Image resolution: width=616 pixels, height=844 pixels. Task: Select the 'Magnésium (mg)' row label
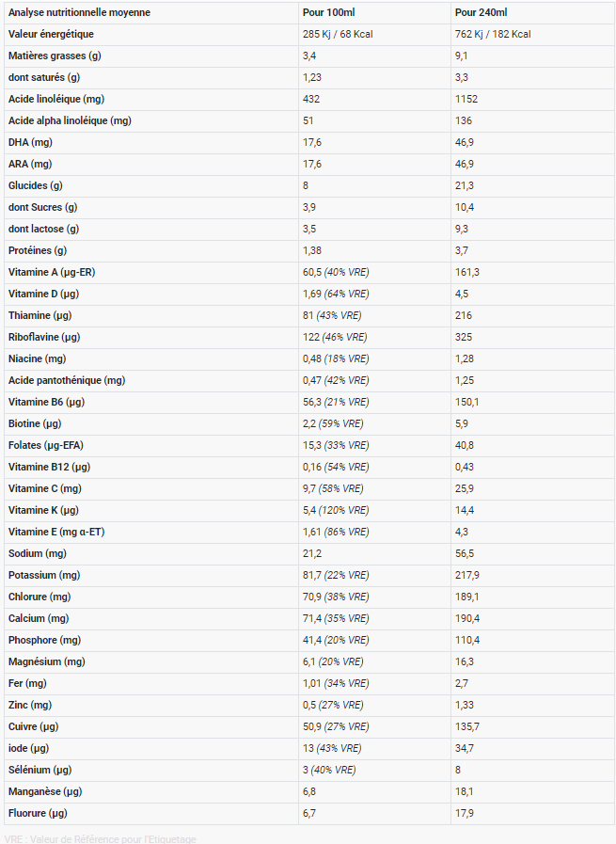[46, 661]
